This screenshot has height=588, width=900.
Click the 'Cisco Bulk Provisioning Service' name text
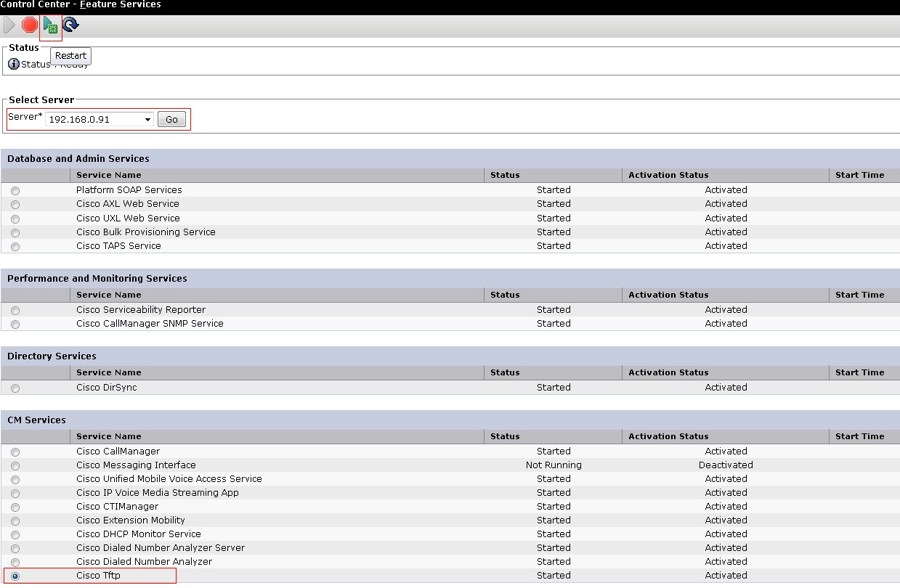click(146, 232)
